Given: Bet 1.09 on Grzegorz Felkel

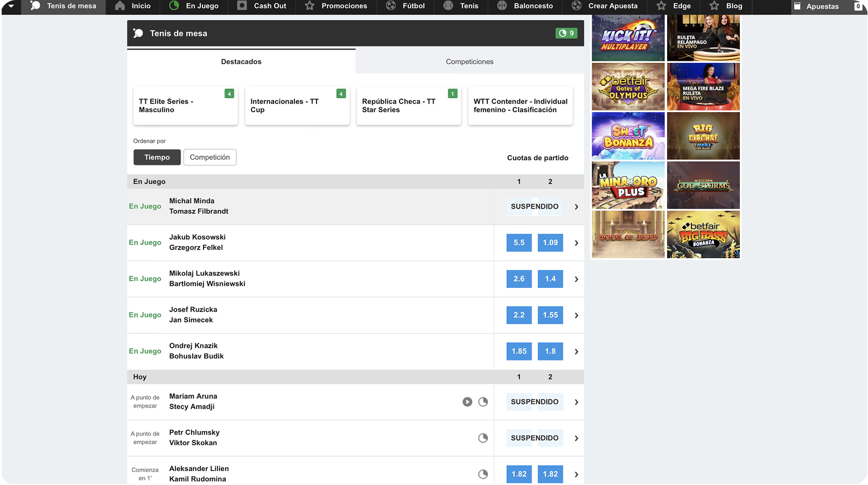Looking at the screenshot, I should [x=550, y=243].
